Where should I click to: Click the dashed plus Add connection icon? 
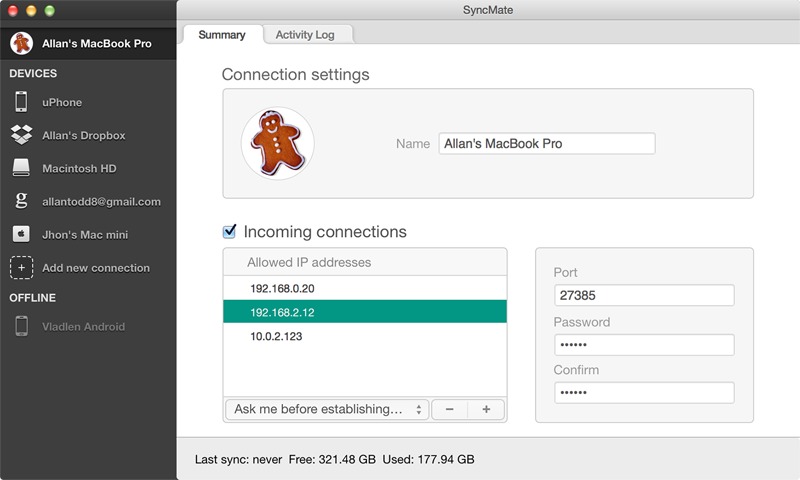click(x=21, y=267)
